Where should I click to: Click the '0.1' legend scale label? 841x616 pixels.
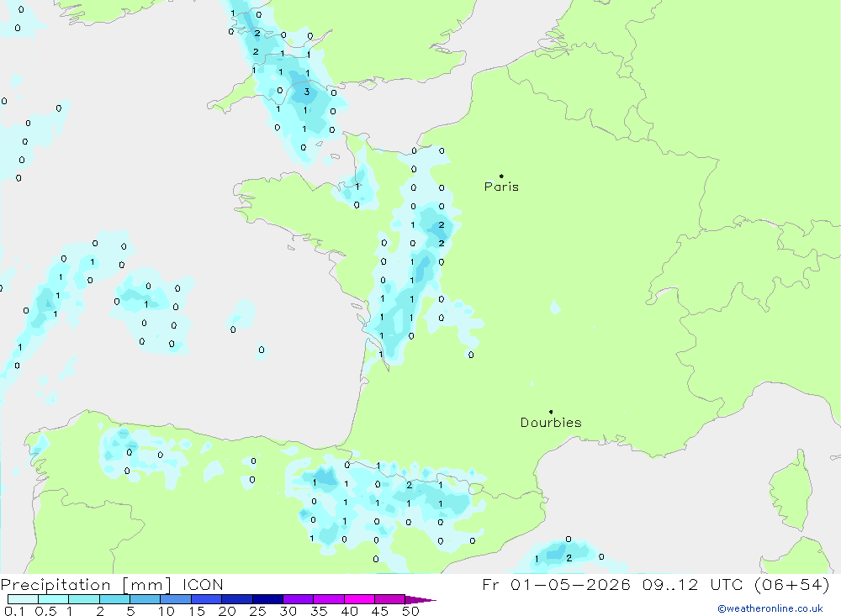(x=14, y=611)
